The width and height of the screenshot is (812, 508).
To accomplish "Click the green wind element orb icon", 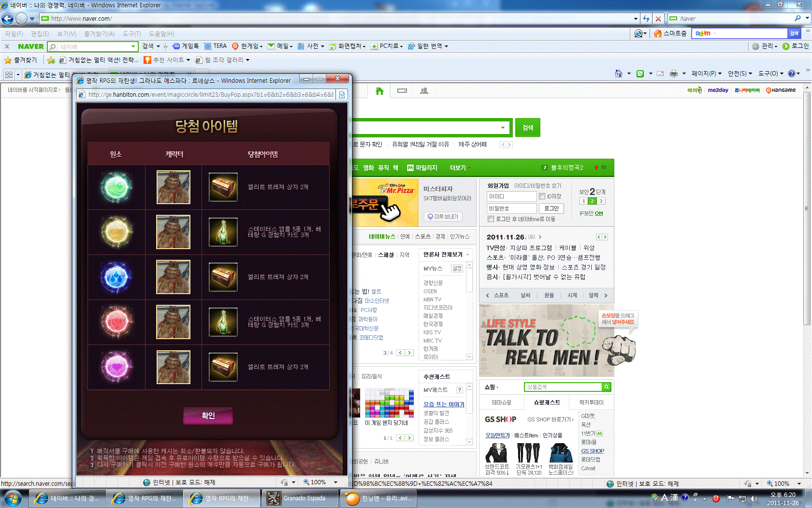I will tap(116, 187).
